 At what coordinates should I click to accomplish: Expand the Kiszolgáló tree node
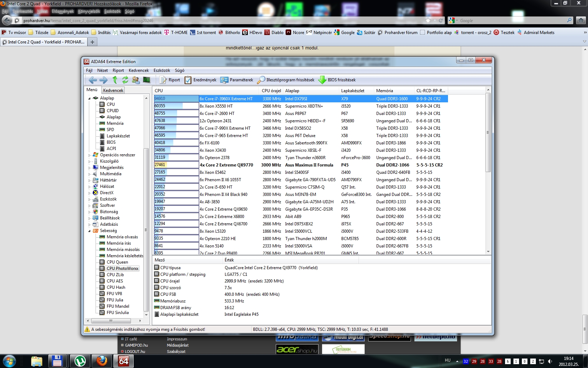click(89, 161)
